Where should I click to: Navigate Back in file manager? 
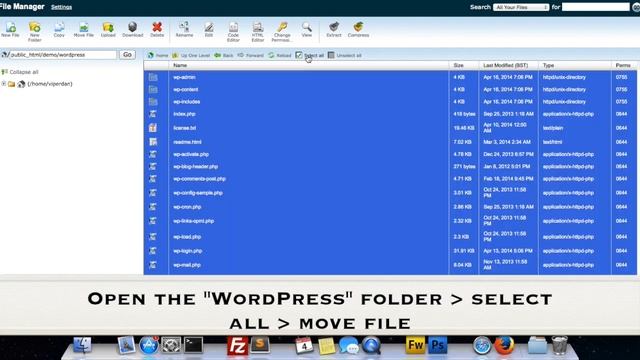pyautogui.click(x=224, y=55)
